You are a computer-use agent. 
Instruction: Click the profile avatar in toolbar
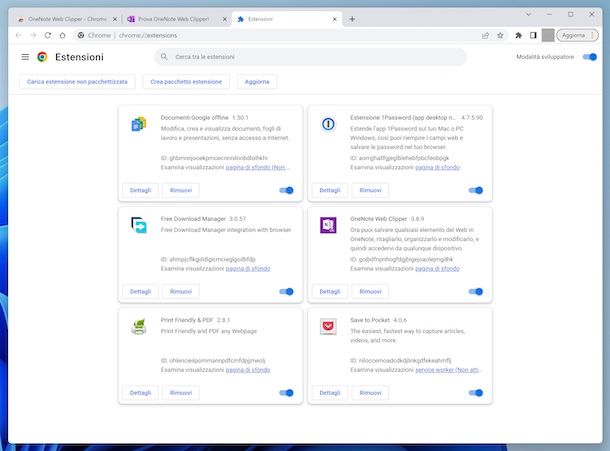548,35
